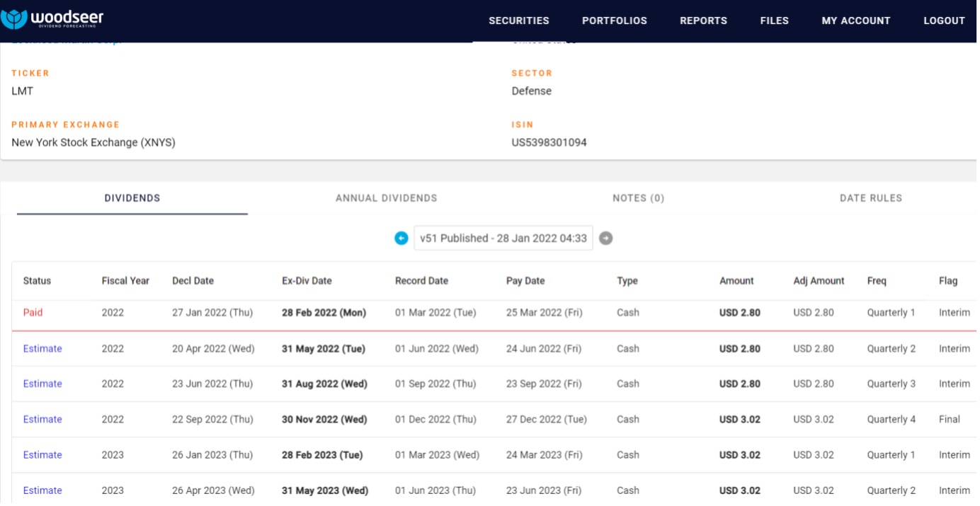The width and height of the screenshot is (980, 506).
Task: Click the sector value Defense
Action: coord(532,91)
